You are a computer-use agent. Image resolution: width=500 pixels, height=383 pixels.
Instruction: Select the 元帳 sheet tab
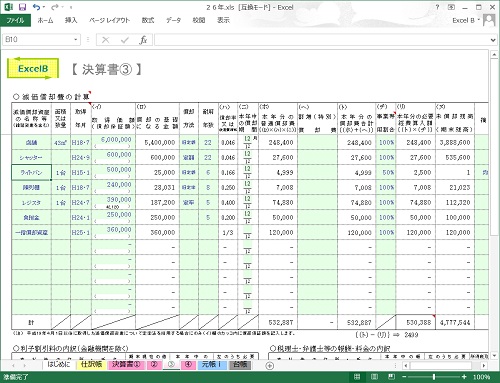click(212, 364)
